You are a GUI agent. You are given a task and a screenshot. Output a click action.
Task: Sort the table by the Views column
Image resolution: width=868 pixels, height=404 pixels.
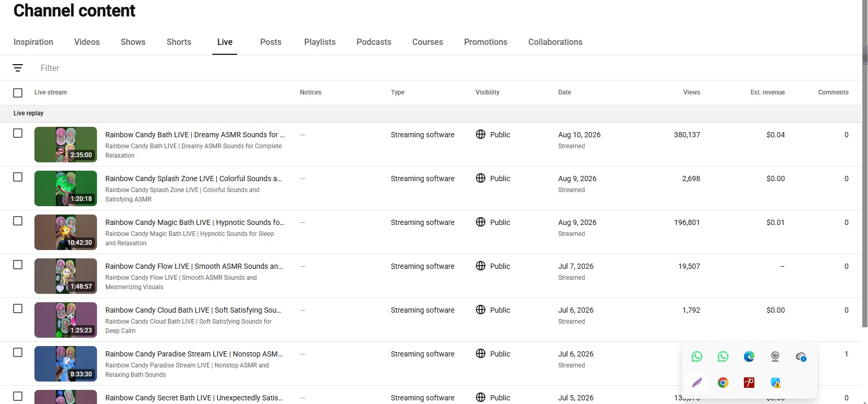(692, 92)
